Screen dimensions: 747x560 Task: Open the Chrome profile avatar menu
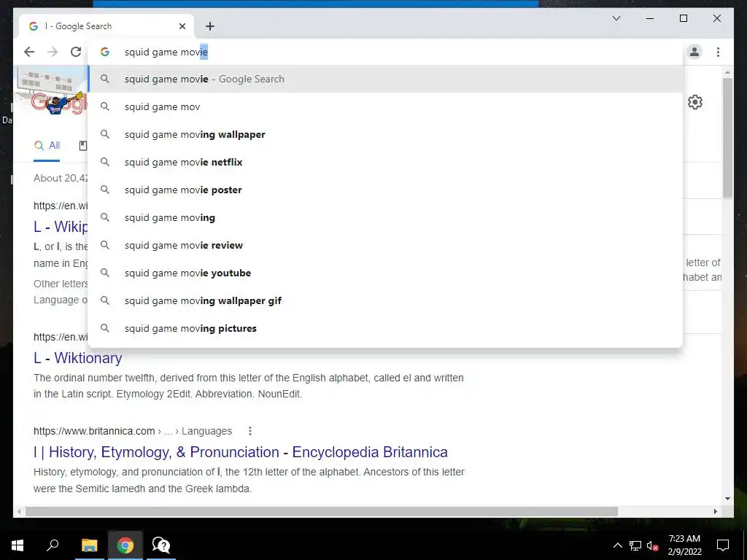pos(694,52)
